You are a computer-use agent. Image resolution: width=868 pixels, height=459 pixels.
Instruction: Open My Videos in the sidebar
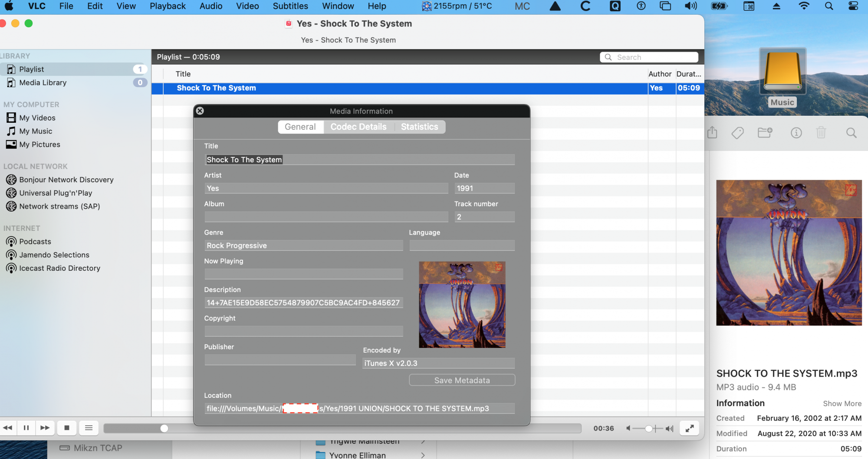(37, 118)
